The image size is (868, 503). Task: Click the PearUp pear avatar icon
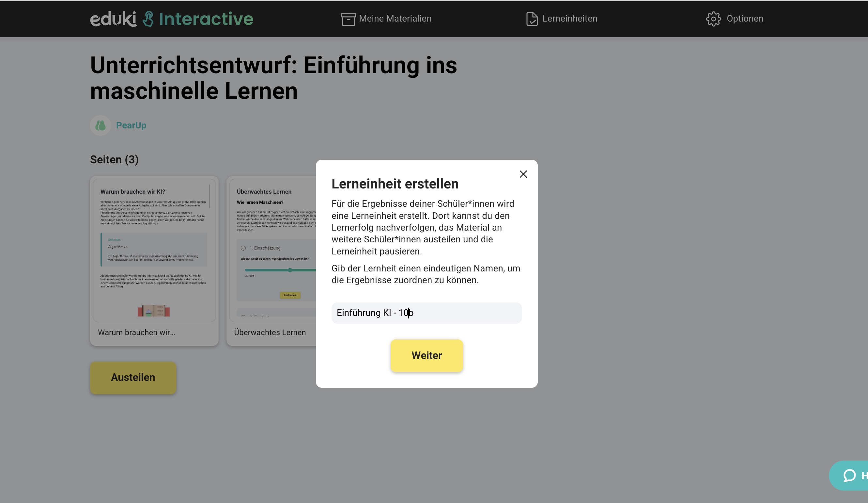coord(100,125)
